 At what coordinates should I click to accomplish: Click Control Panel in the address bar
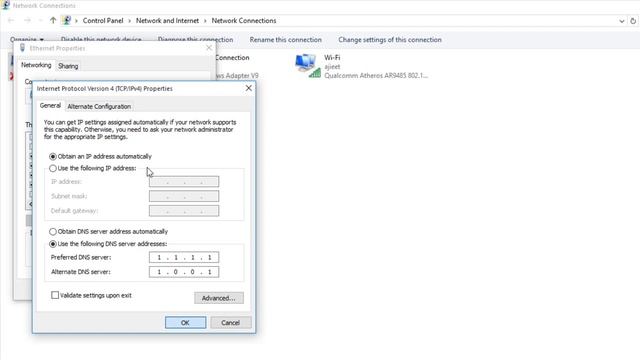[103, 20]
